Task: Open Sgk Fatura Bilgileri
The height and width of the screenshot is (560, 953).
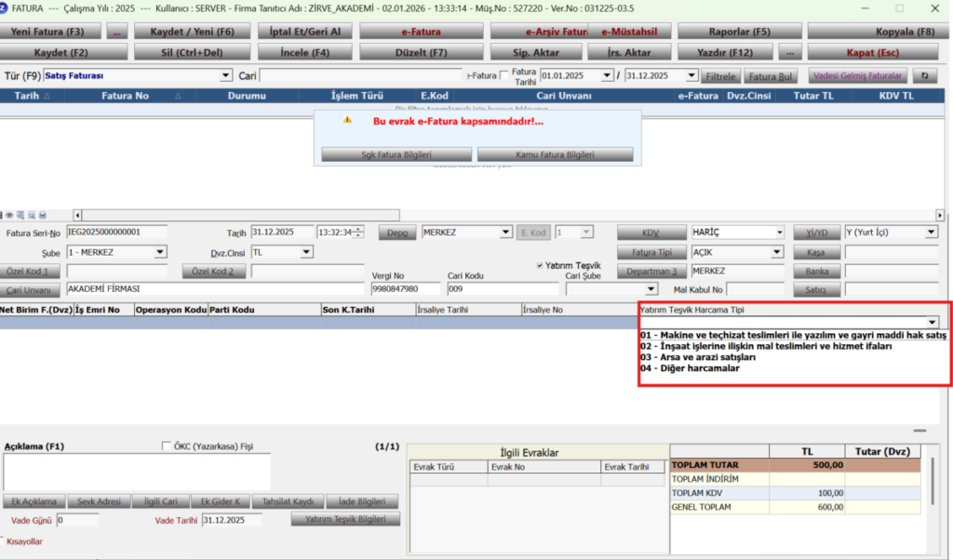Action: coord(396,154)
